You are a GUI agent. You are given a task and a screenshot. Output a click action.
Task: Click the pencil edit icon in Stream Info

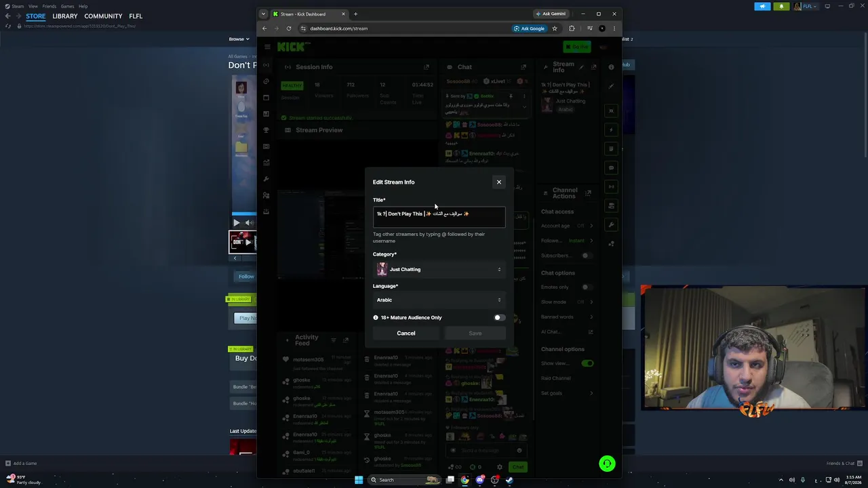(x=582, y=67)
